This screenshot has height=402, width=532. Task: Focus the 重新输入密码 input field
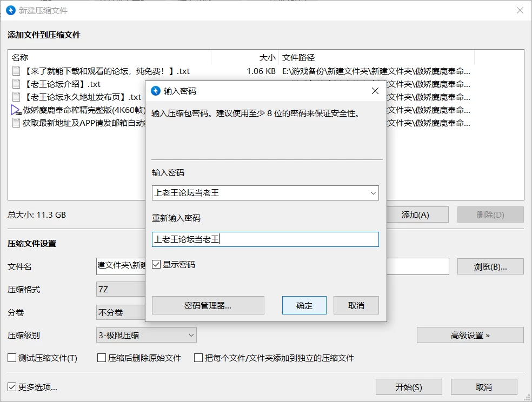[265, 239]
